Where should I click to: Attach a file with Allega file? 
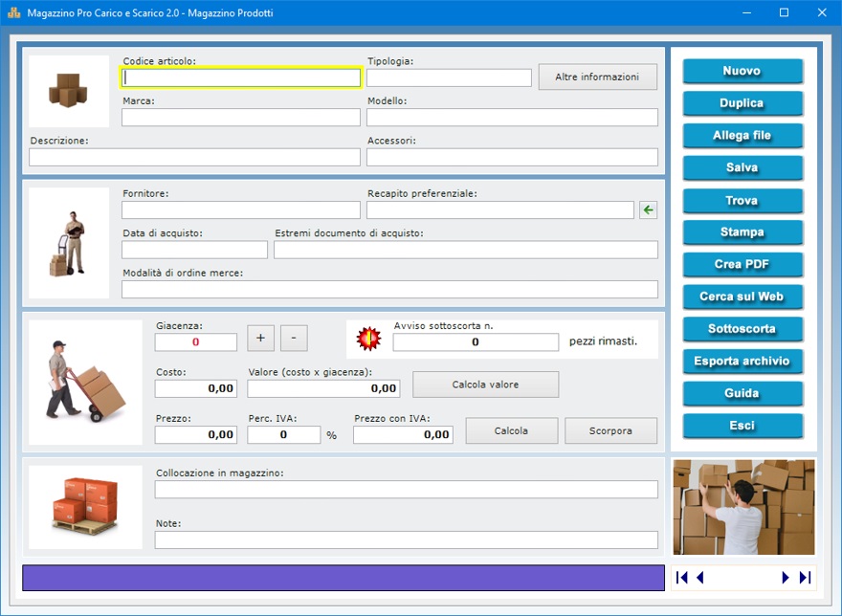pyautogui.click(x=742, y=135)
